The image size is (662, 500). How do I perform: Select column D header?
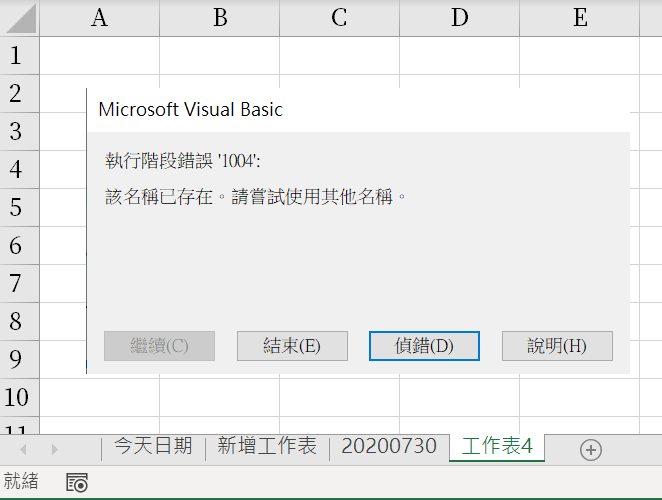[x=459, y=18]
